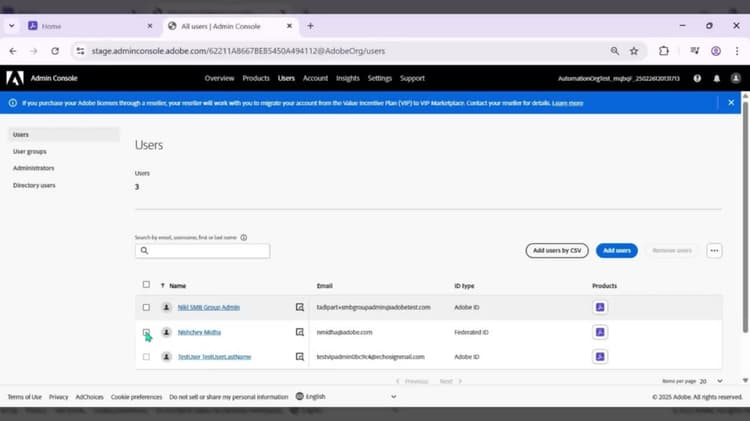Open Cookie preferences footer link
This screenshot has height=421, width=750.
[136, 397]
